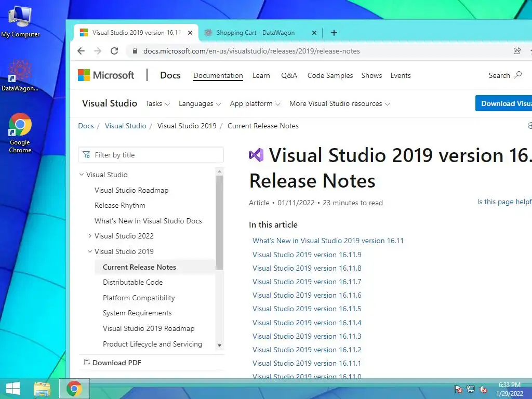The height and width of the screenshot is (399, 532).
Task: Expand the Visual Studio 2022 tree node
Action: [x=90, y=236]
